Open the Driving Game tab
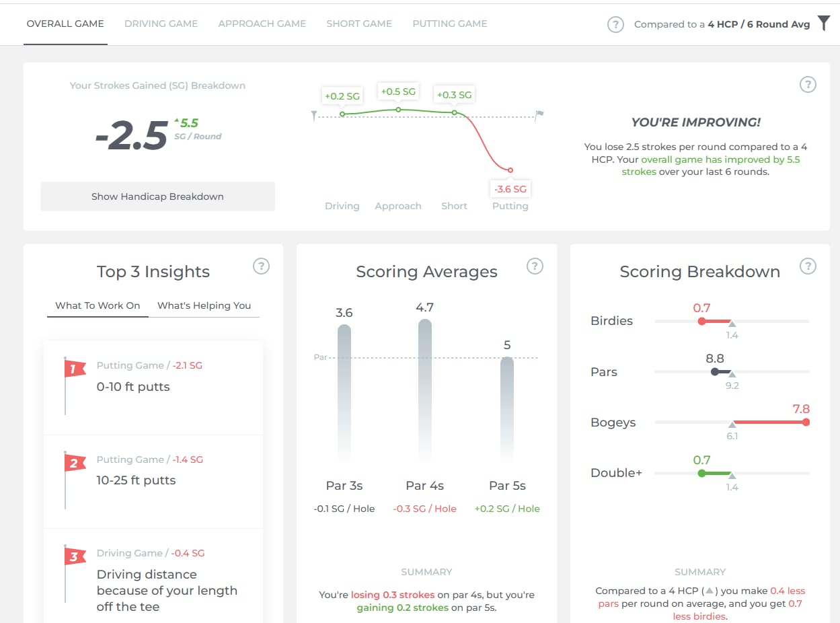This screenshot has height=623, width=840. 161,24
